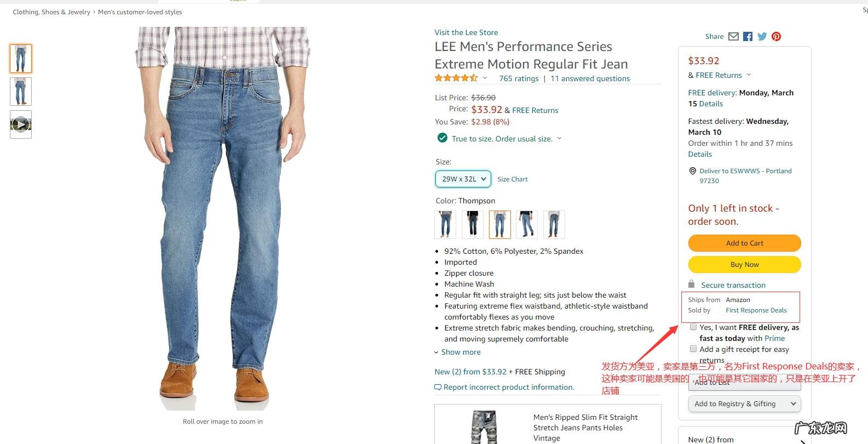Image resolution: width=868 pixels, height=444 pixels.
Task: Open the Size Chart link
Action: point(512,179)
